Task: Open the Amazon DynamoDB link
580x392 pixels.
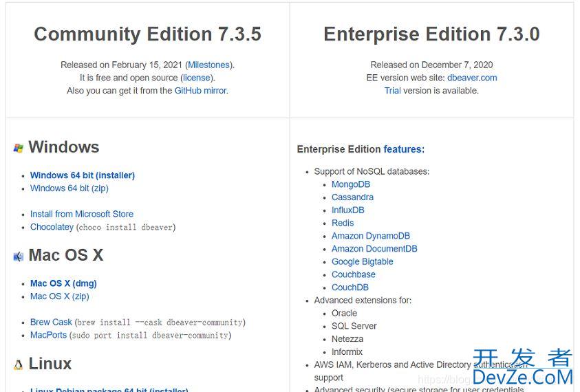Action: (x=371, y=236)
